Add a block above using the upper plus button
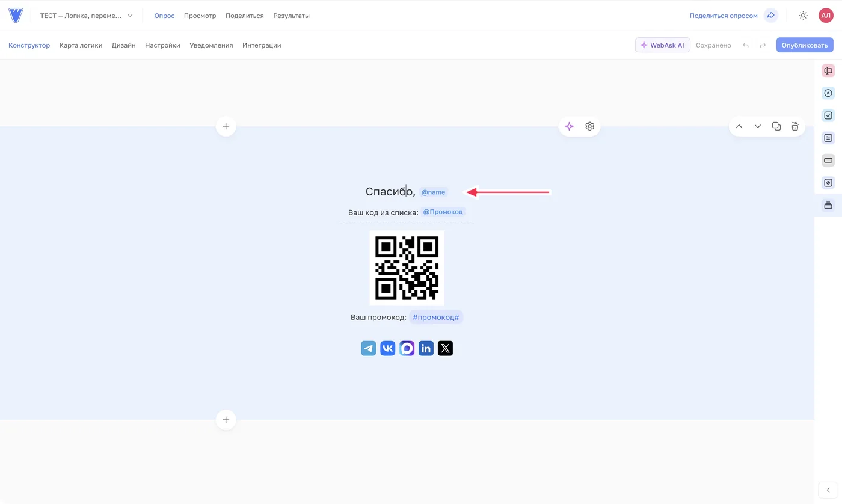Viewport: 842px width, 504px height. coord(226,126)
